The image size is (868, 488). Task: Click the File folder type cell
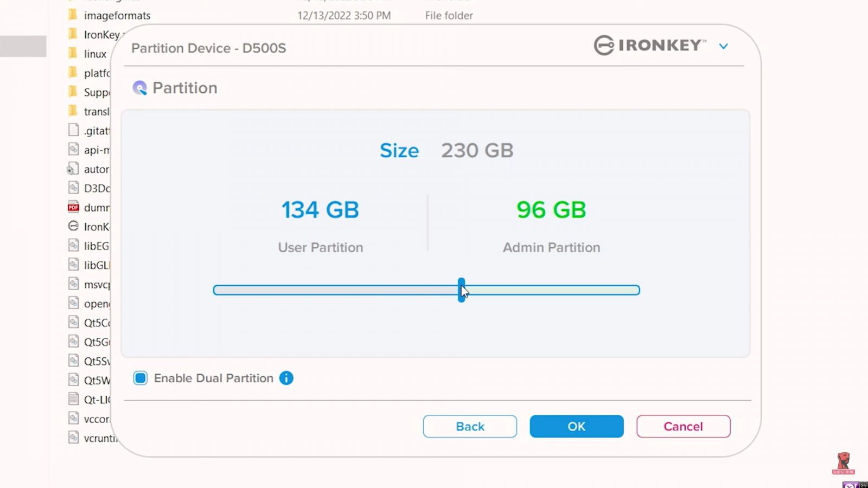[x=449, y=16]
